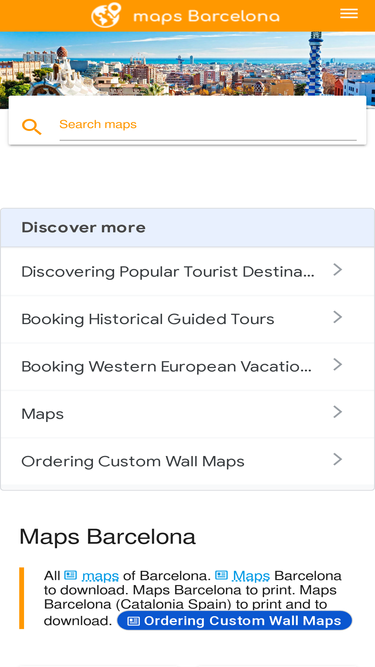The image size is (375, 667).
Task: Follow the capitalized 'Maps' text link
Action: tap(251, 576)
